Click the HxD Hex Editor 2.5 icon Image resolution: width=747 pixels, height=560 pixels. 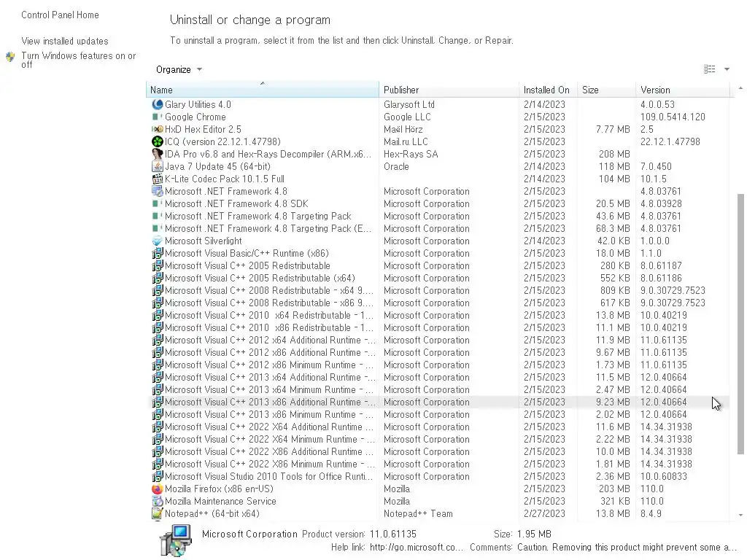click(x=158, y=129)
